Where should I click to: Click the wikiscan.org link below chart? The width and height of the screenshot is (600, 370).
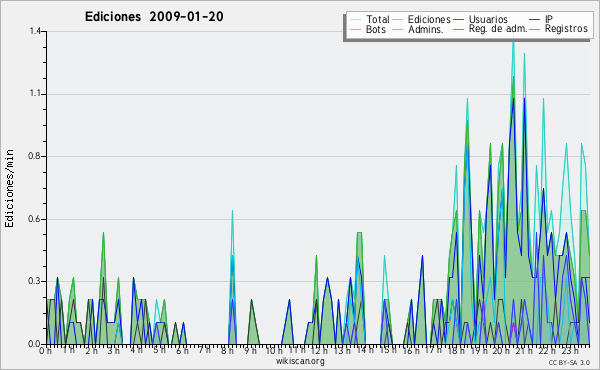point(300,361)
